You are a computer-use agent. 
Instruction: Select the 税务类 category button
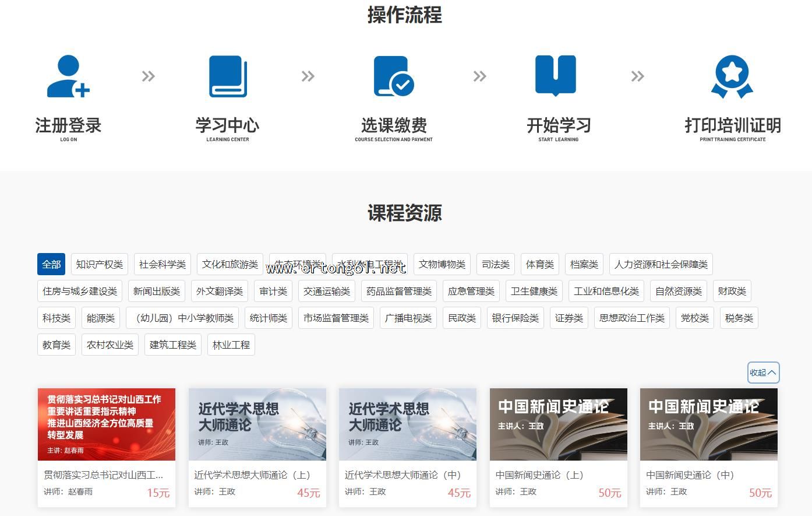click(x=739, y=318)
